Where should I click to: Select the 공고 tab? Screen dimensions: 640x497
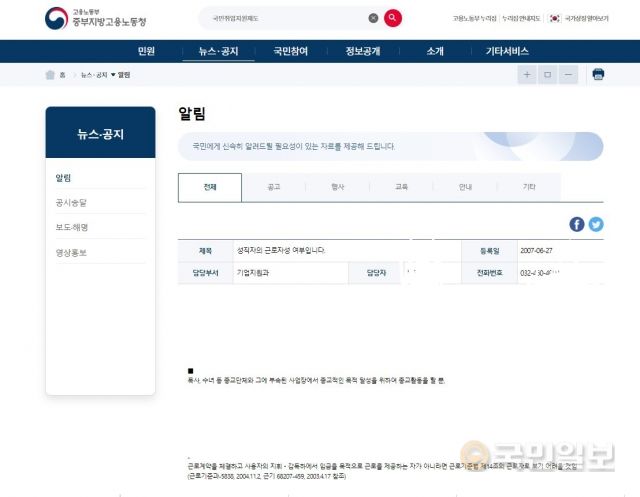273,187
